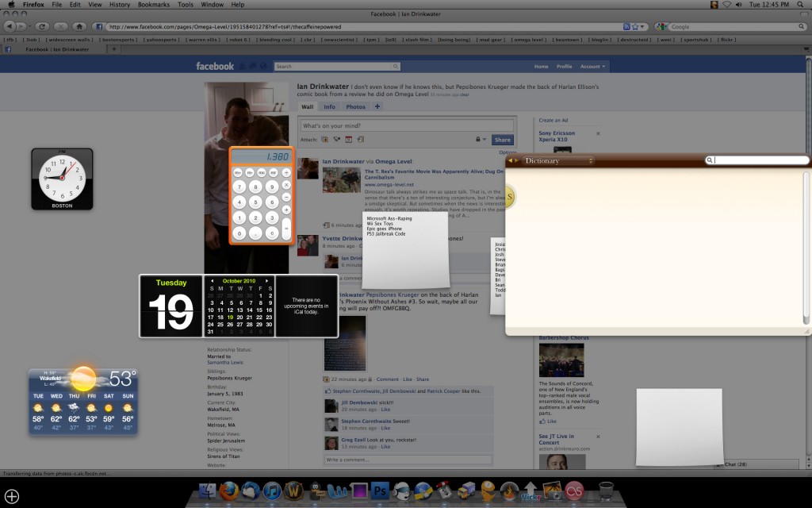The height and width of the screenshot is (508, 812).
Task: Open the Trash in the Dock
Action: click(606, 491)
